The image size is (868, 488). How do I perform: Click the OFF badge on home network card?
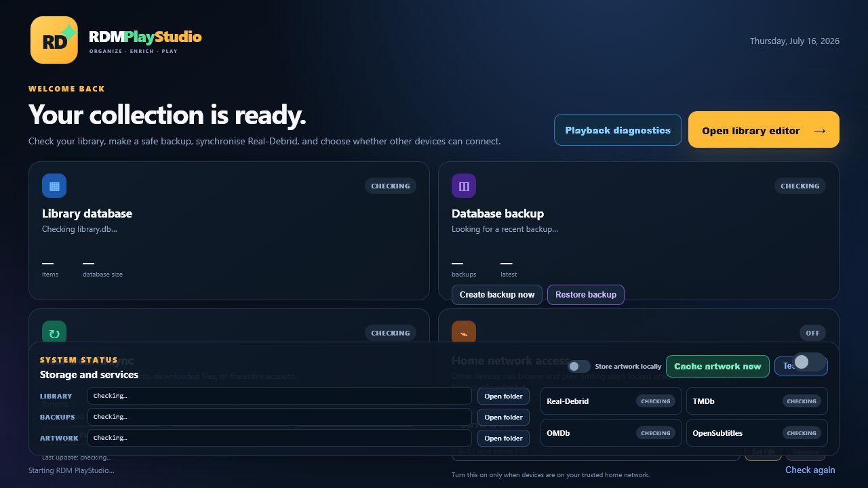point(812,333)
